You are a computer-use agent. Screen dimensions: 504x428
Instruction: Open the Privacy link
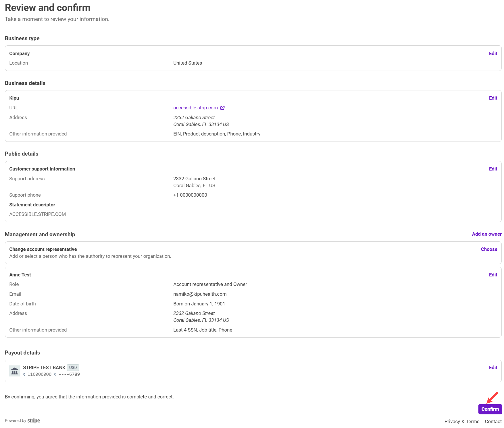[x=452, y=421]
